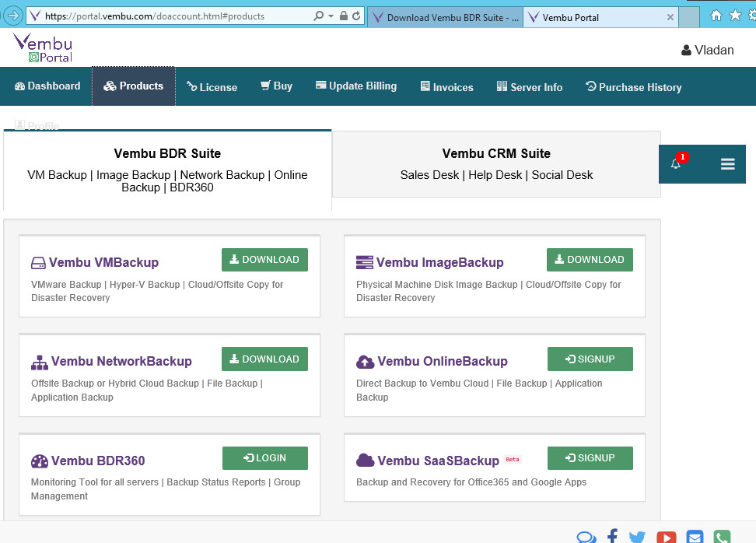Open the hamburger menu icon
Image resolution: width=756 pixels, height=543 pixels.
[x=727, y=164]
